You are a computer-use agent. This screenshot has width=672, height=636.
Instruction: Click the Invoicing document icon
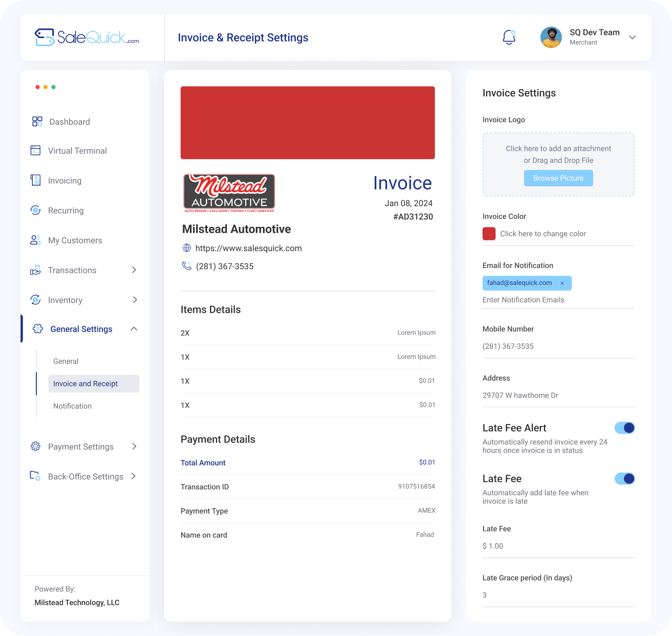click(x=36, y=180)
